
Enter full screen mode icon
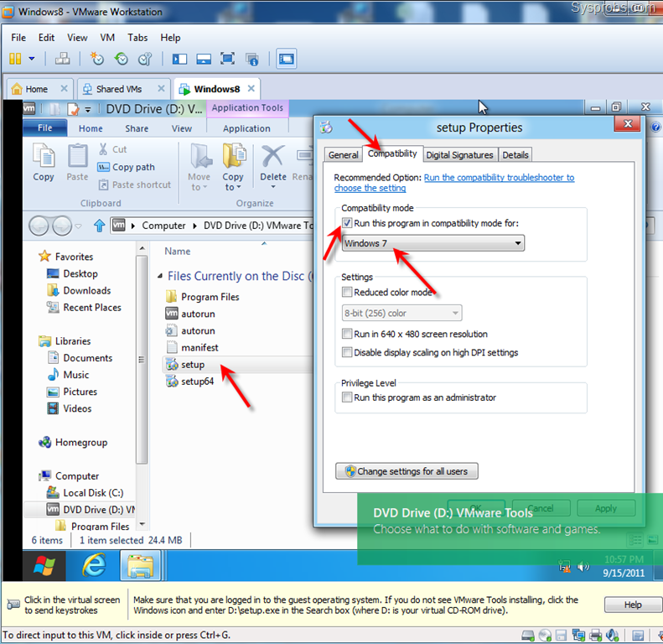[x=227, y=59]
